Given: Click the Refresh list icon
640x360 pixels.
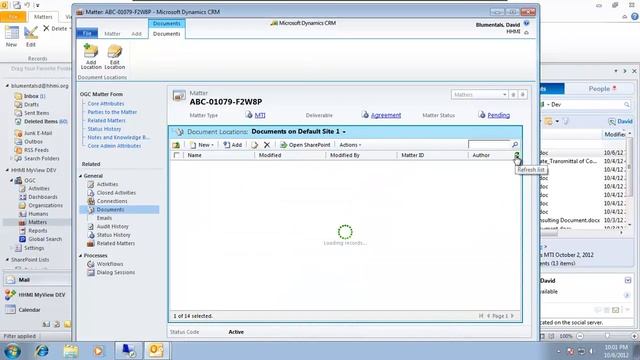Looking at the screenshot, I should [517, 155].
